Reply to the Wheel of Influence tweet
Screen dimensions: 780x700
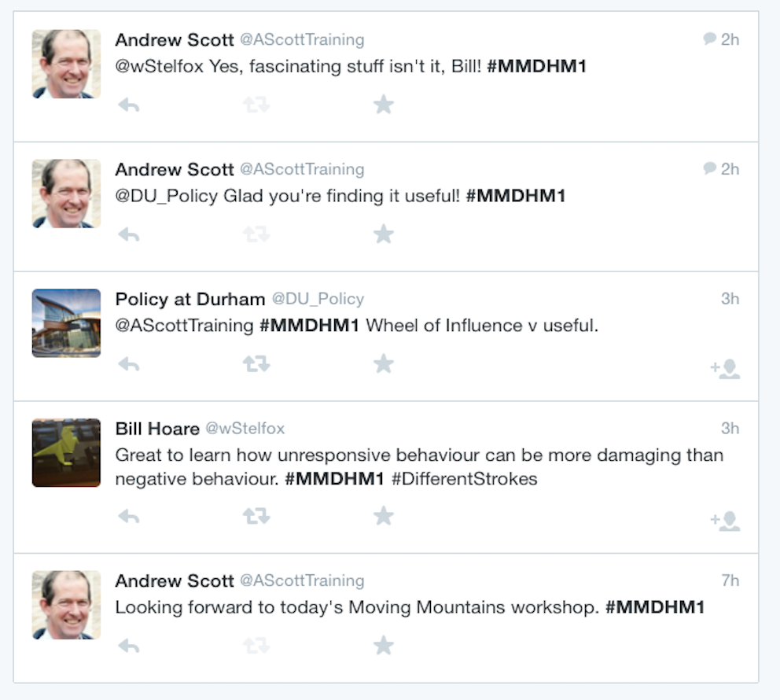pos(129,364)
